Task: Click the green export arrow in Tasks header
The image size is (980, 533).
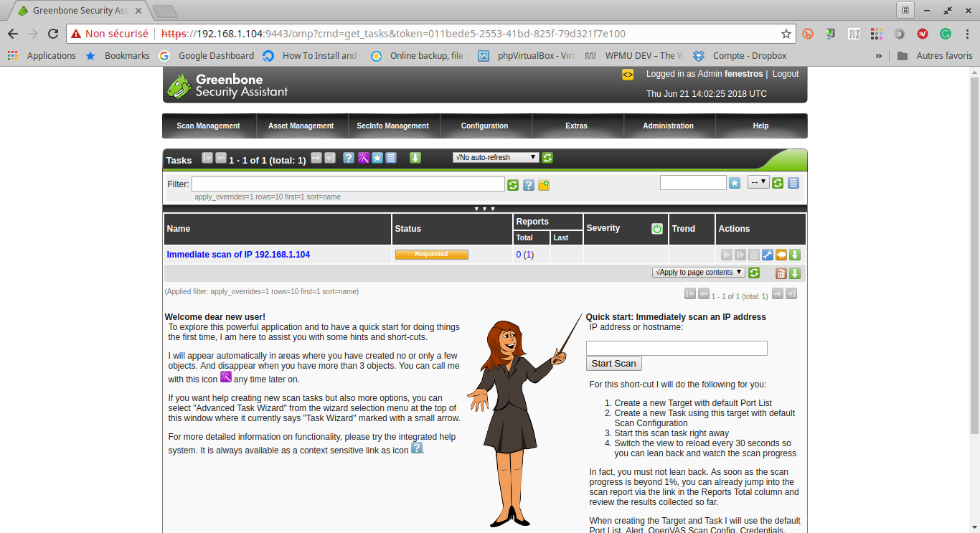Action: (415, 158)
